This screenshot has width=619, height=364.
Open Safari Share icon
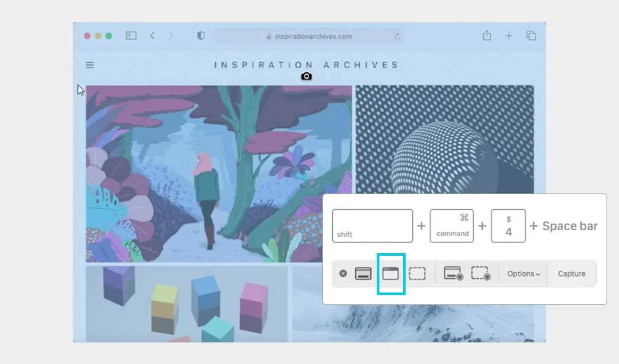point(487,35)
